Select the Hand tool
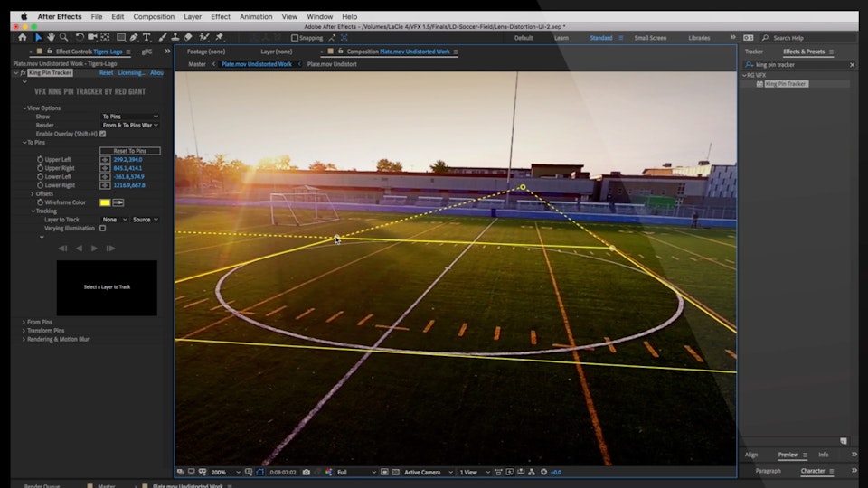This screenshot has width=868, height=488. point(52,37)
